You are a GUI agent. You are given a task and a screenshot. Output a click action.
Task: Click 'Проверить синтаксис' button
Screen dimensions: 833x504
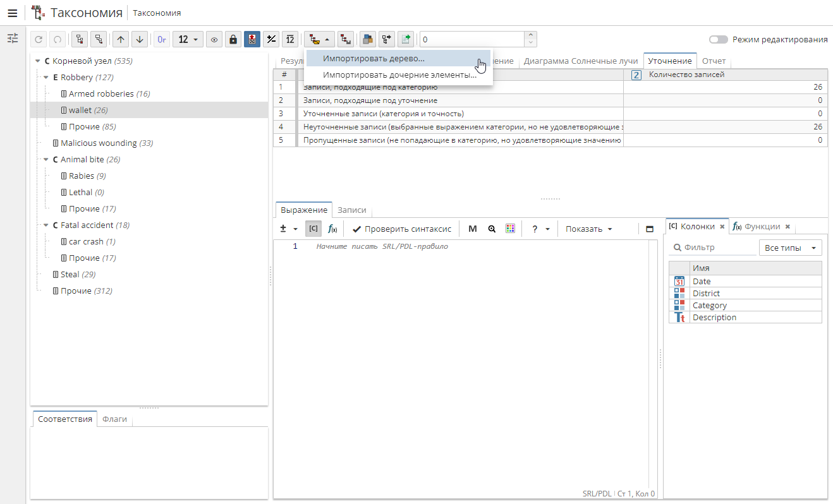tap(402, 229)
